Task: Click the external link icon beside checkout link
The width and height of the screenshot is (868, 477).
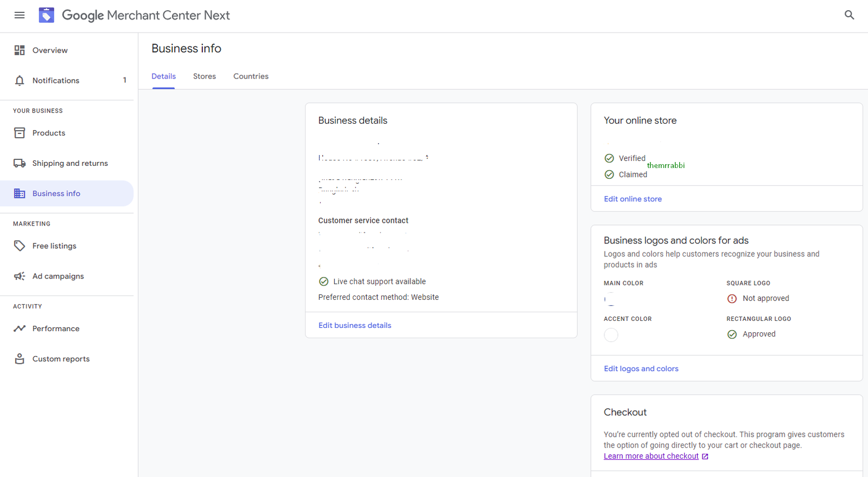Action: pyautogui.click(x=705, y=456)
